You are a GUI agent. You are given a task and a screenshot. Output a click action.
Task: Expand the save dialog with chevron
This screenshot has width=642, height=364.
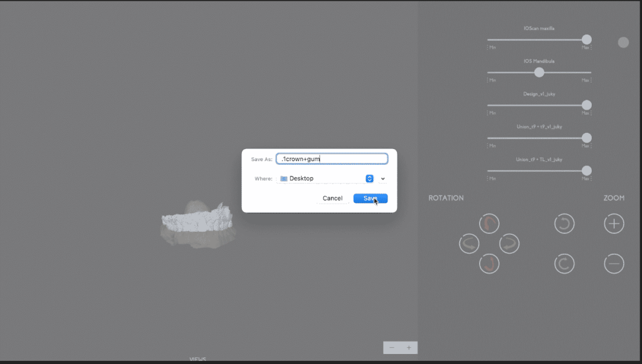pos(383,179)
